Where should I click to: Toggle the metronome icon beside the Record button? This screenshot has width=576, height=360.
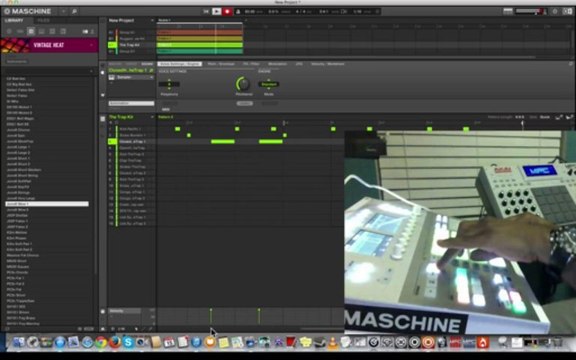tap(238, 11)
